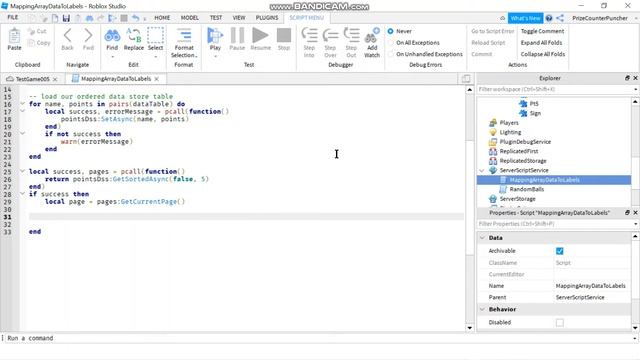Navigate Fwd with the right arrow icon
640x360 pixels.
click(x=88, y=36)
